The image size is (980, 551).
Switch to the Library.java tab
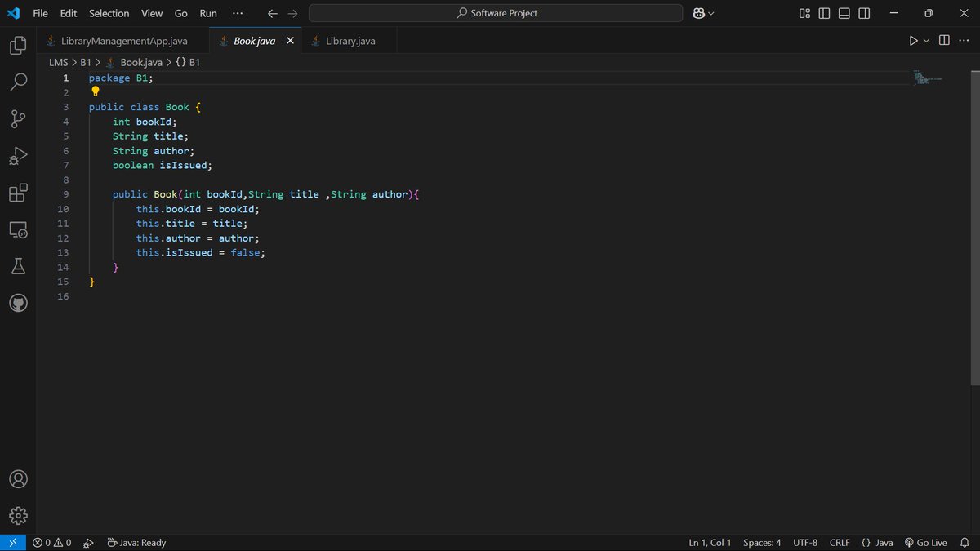[x=350, y=41]
